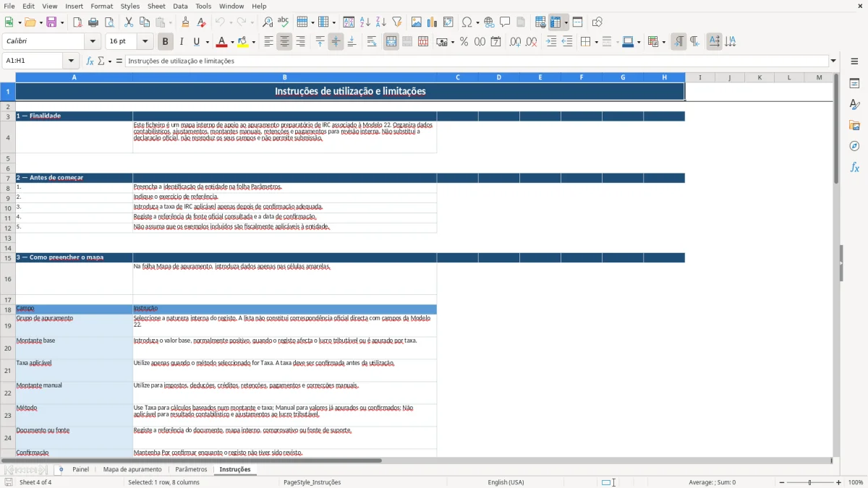Insert an image
This screenshot has width=868, height=488.
click(x=417, y=22)
